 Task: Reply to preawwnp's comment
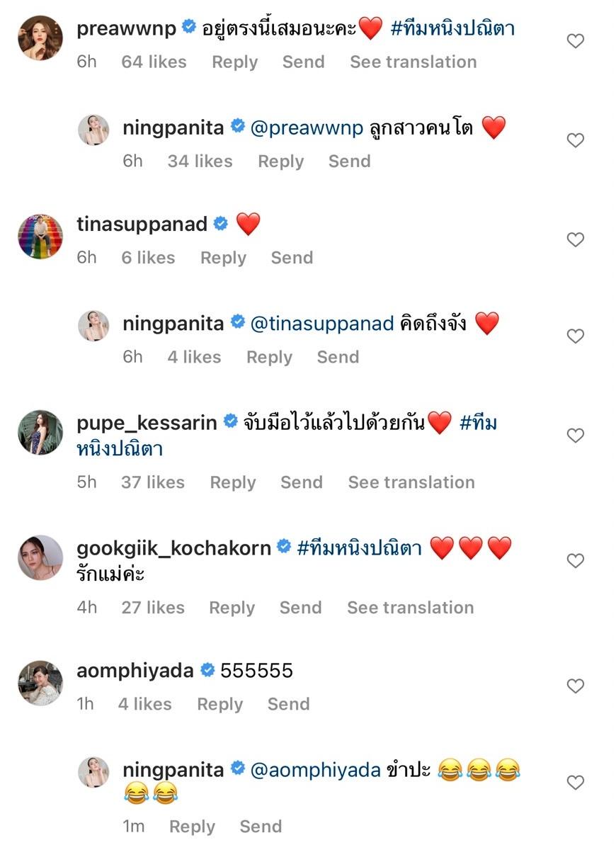pos(234,62)
